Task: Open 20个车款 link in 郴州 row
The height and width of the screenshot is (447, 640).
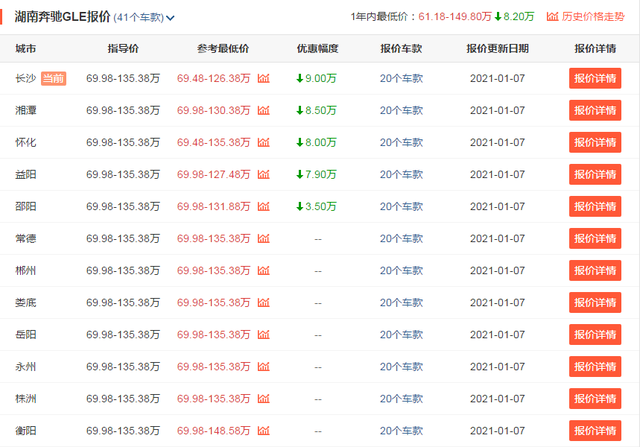Action: (x=401, y=270)
